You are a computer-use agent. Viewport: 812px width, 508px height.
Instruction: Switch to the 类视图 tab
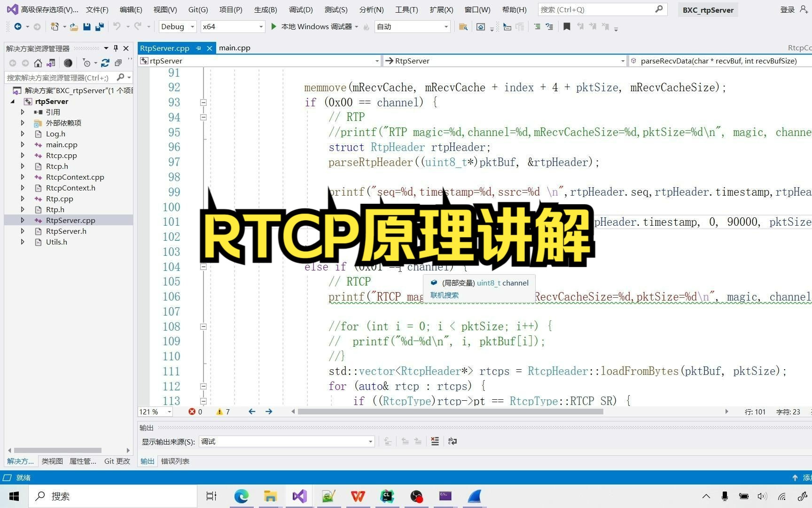pyautogui.click(x=52, y=461)
